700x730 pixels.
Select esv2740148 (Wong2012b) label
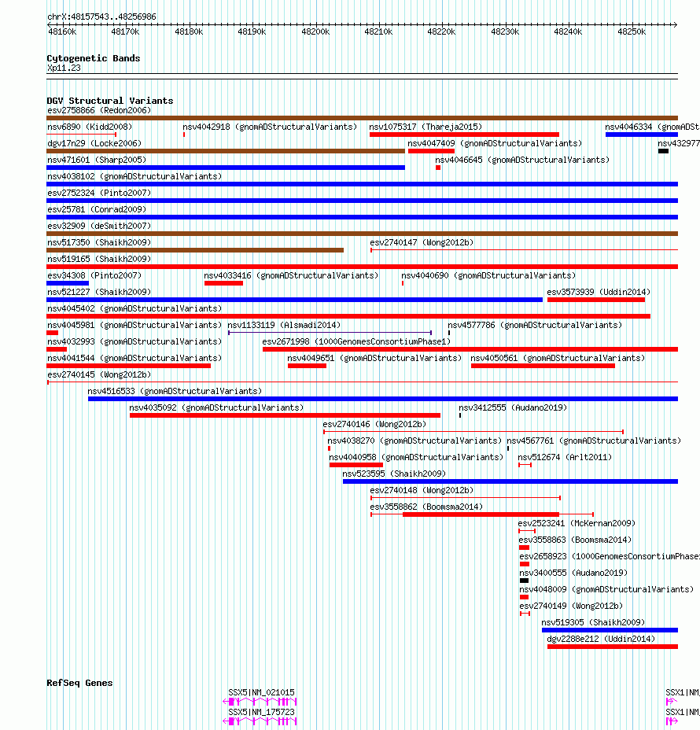[422, 490]
